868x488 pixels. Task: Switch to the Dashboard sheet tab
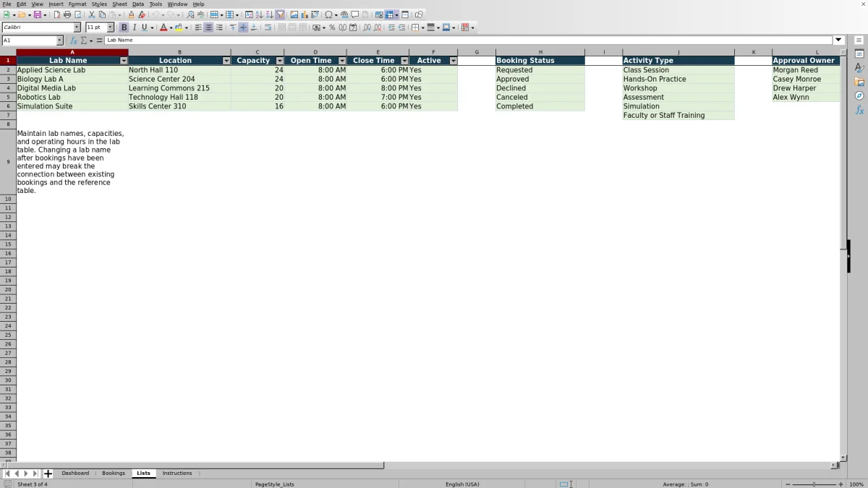[75, 473]
